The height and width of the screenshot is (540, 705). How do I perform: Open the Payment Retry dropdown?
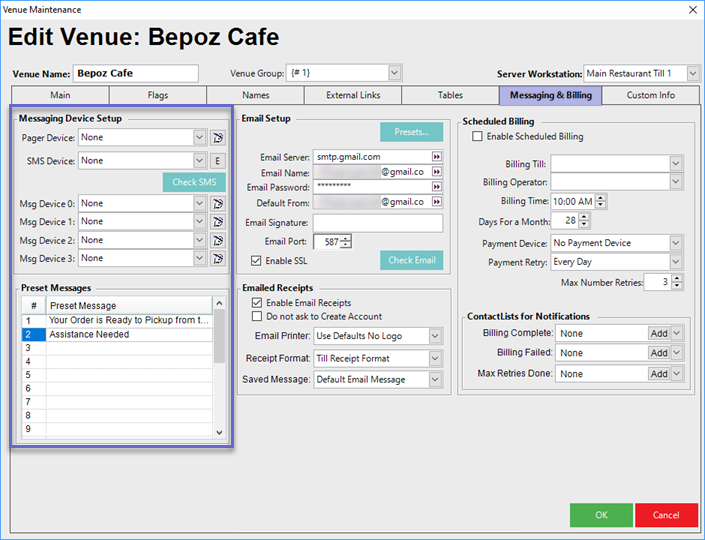click(x=676, y=261)
